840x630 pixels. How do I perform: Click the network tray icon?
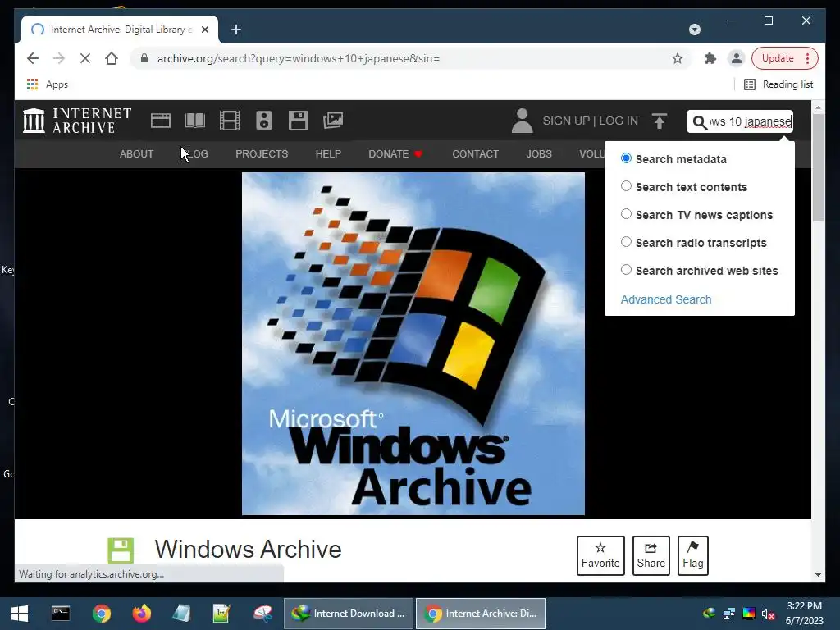[728, 614]
